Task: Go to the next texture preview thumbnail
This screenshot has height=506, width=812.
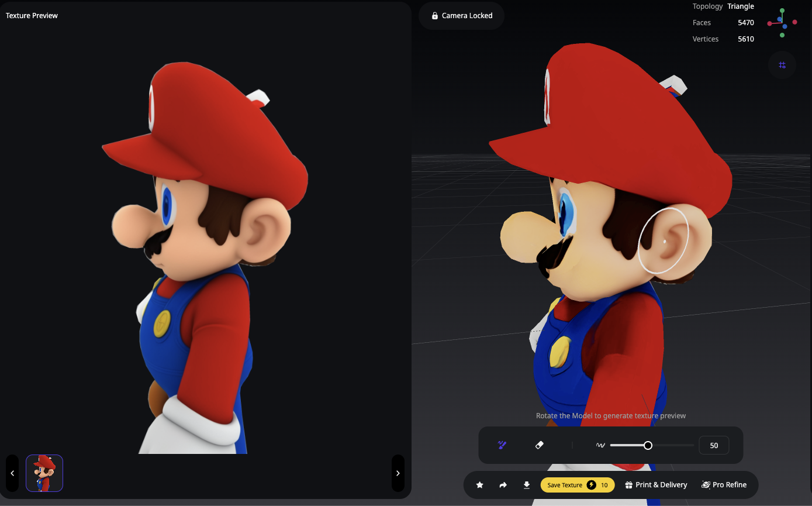Action: point(398,473)
